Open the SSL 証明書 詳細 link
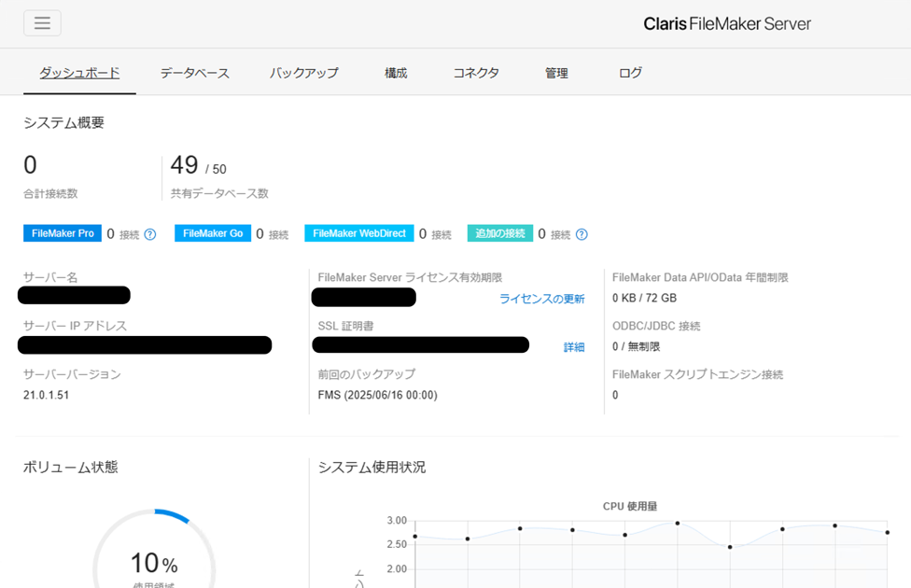Viewport: 911px width, 588px height. (x=574, y=347)
